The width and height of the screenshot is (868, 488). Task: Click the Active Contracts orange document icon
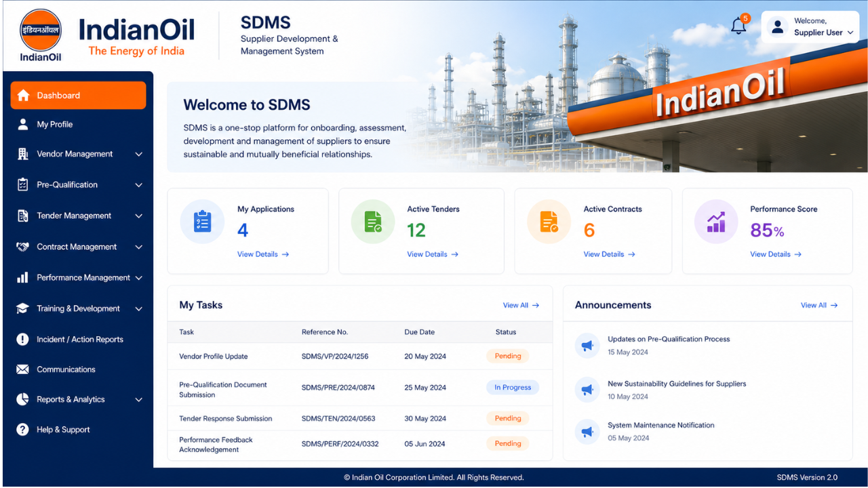[x=549, y=222]
